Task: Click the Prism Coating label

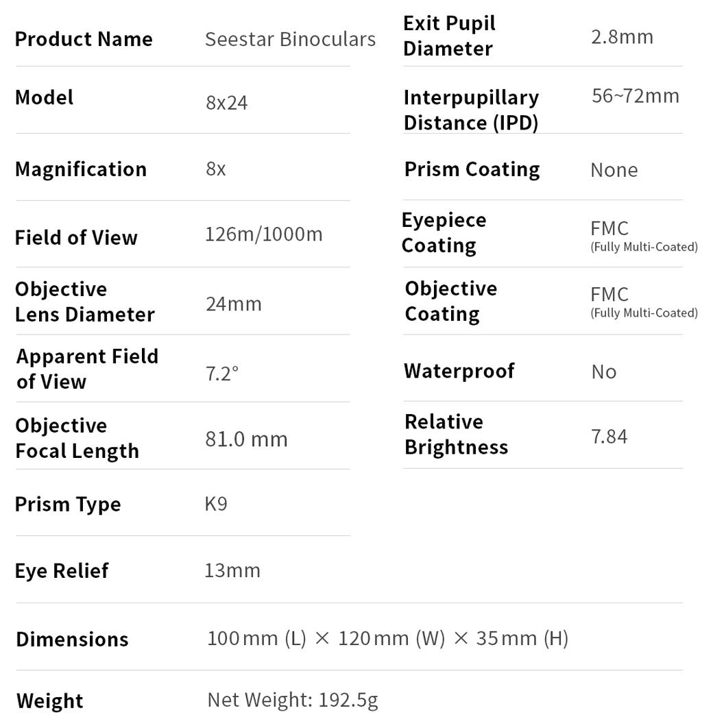Action: tap(472, 169)
